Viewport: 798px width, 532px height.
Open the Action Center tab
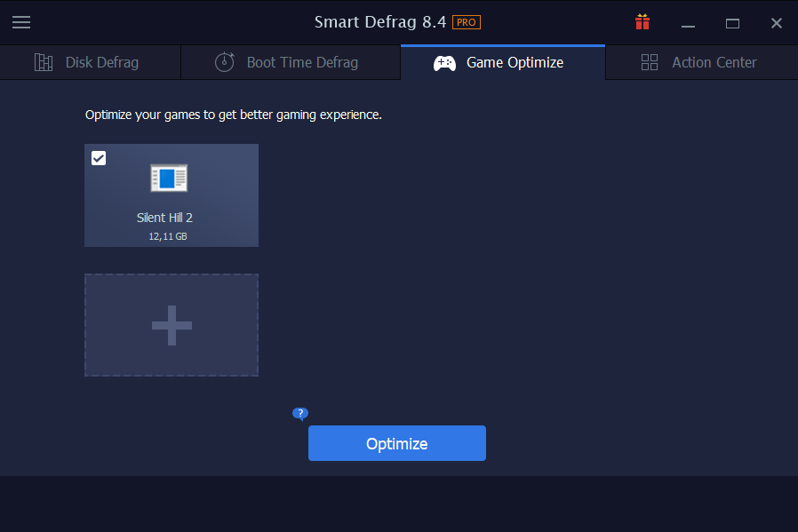[x=702, y=62]
